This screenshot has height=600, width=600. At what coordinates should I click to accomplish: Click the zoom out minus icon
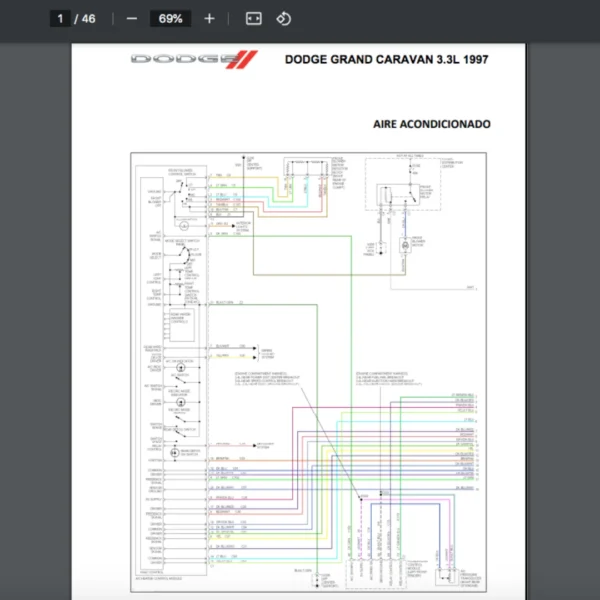(x=131, y=18)
